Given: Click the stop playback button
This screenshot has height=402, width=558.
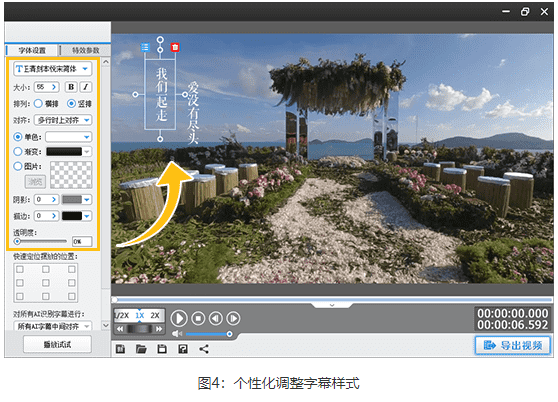Looking at the screenshot, I should tap(198, 318).
